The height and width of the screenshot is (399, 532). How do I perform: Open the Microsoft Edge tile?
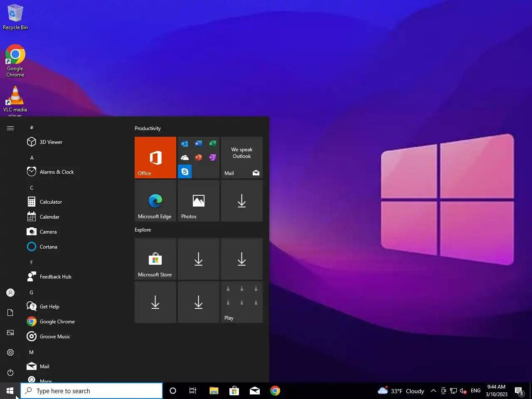[155, 201]
